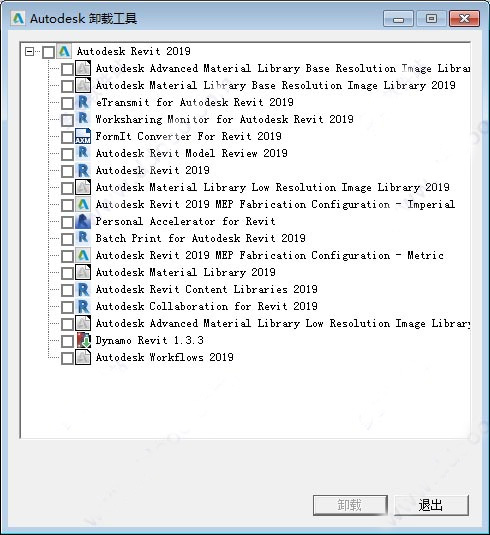The height and width of the screenshot is (535, 490).
Task: Select 'Autodesk Material Library Base Resolution Image Library 2019'
Action: pyautogui.click(x=275, y=85)
